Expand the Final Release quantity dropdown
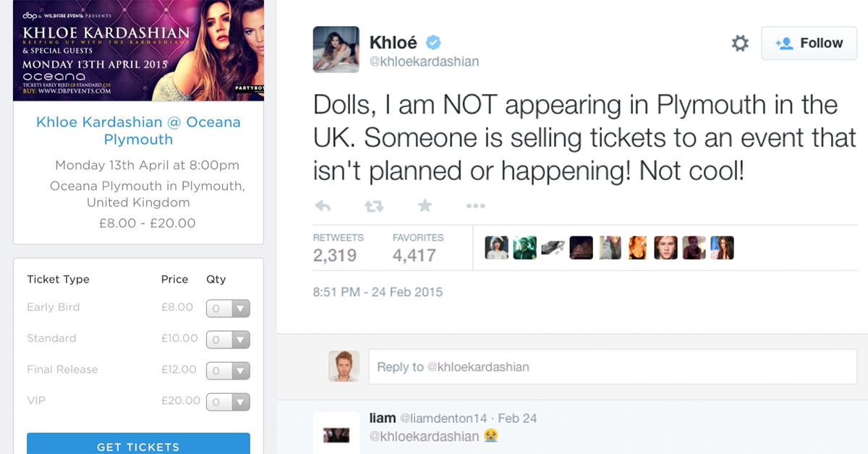Image resolution: width=868 pixels, height=454 pixels. tap(228, 371)
